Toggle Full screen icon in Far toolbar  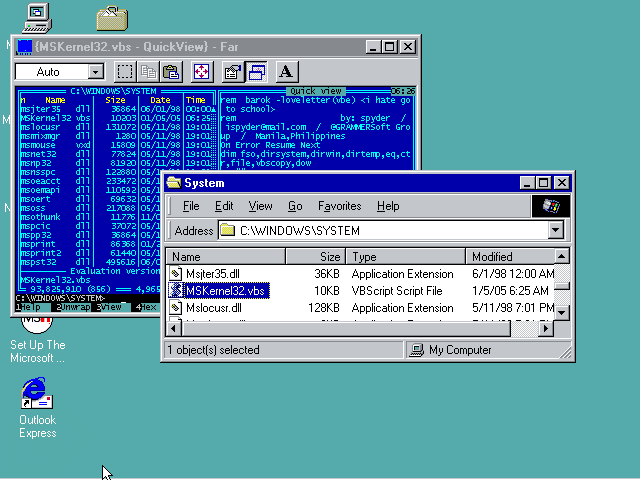[202, 72]
